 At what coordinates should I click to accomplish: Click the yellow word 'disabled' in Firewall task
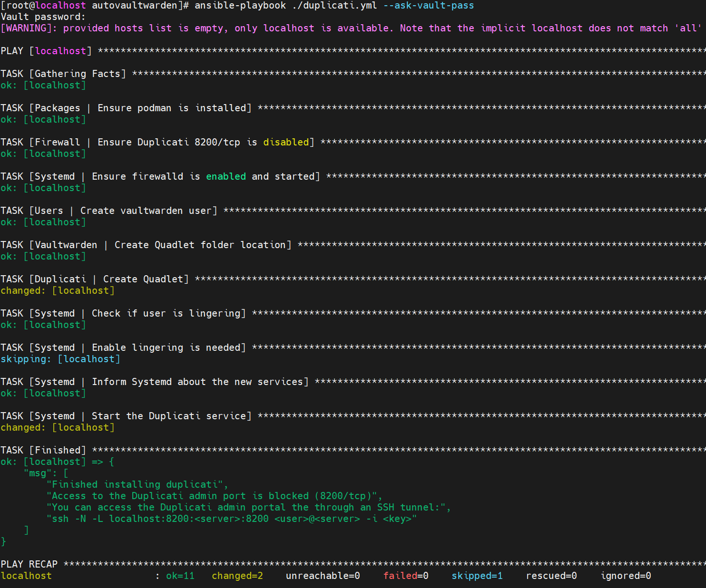coord(286,143)
